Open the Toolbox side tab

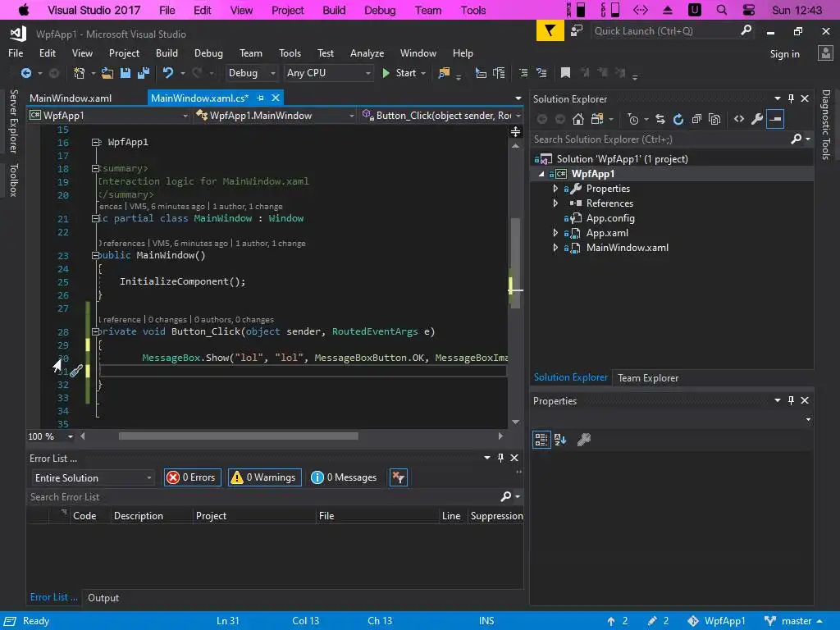13,180
